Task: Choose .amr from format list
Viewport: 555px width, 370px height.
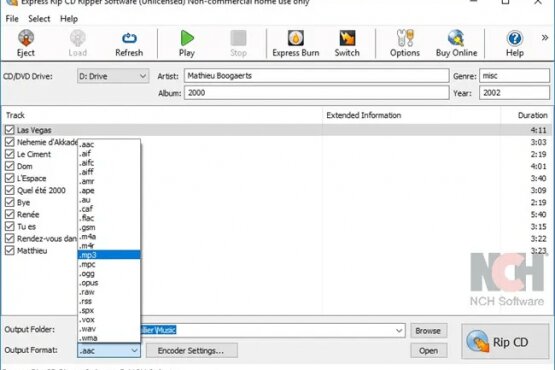Action: [109, 181]
